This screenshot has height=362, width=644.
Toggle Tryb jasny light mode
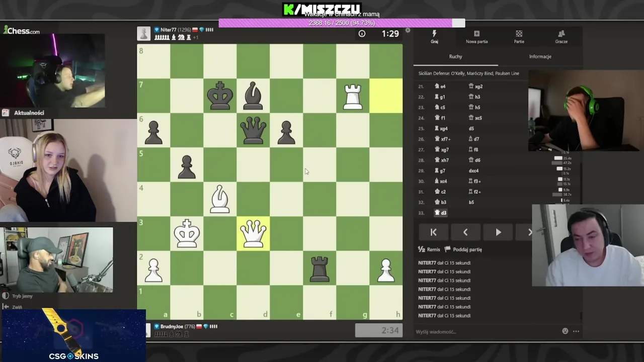pos(18,296)
